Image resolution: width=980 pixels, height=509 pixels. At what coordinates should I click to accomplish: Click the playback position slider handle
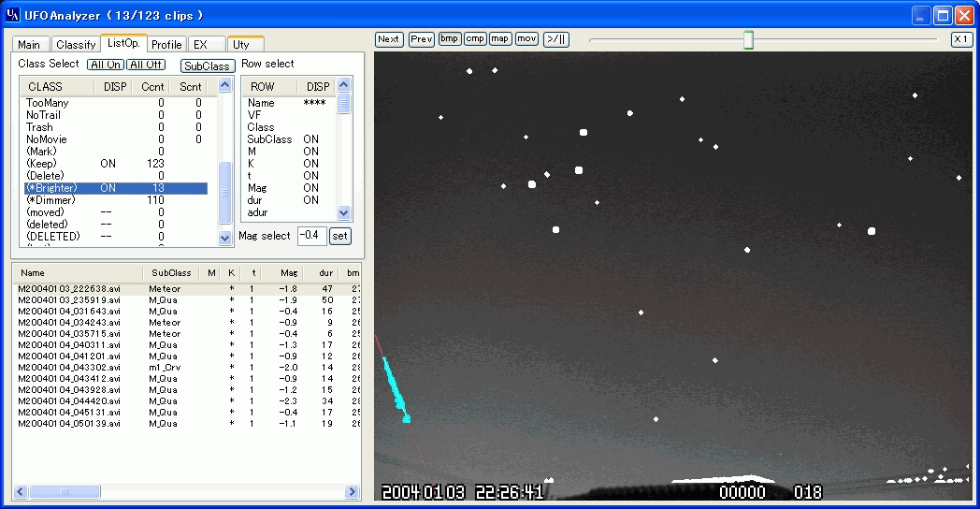point(748,39)
